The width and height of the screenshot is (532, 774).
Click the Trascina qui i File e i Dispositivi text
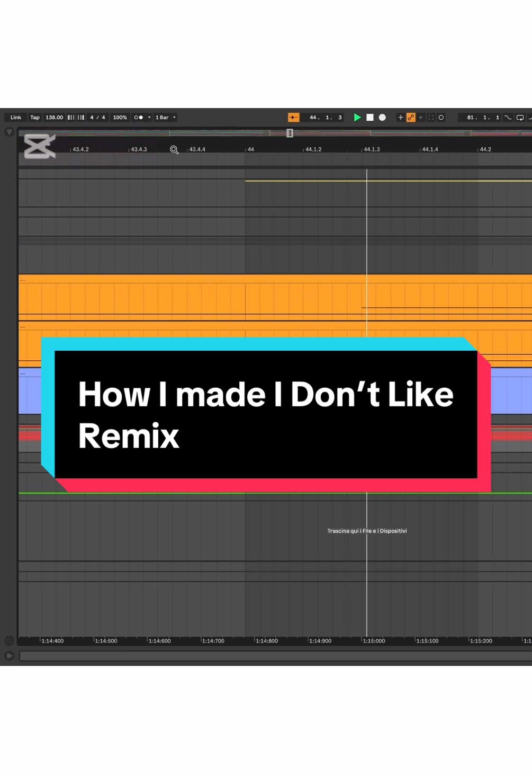click(x=367, y=531)
